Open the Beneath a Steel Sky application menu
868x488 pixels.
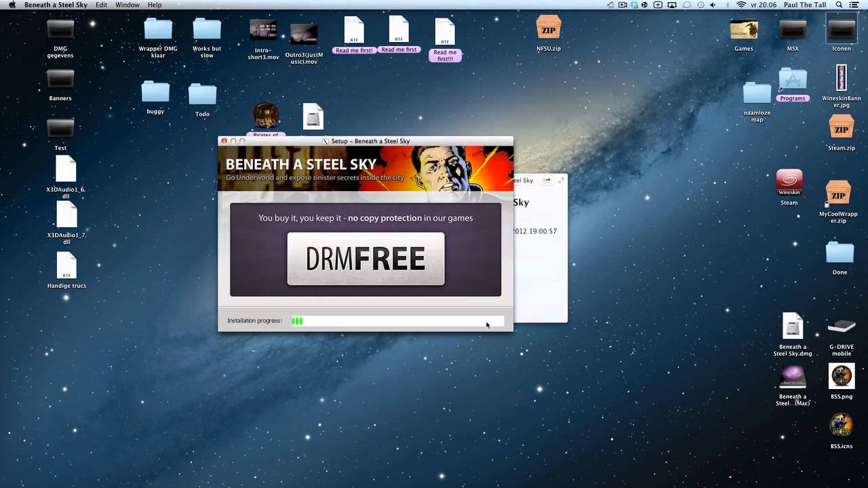pos(56,5)
